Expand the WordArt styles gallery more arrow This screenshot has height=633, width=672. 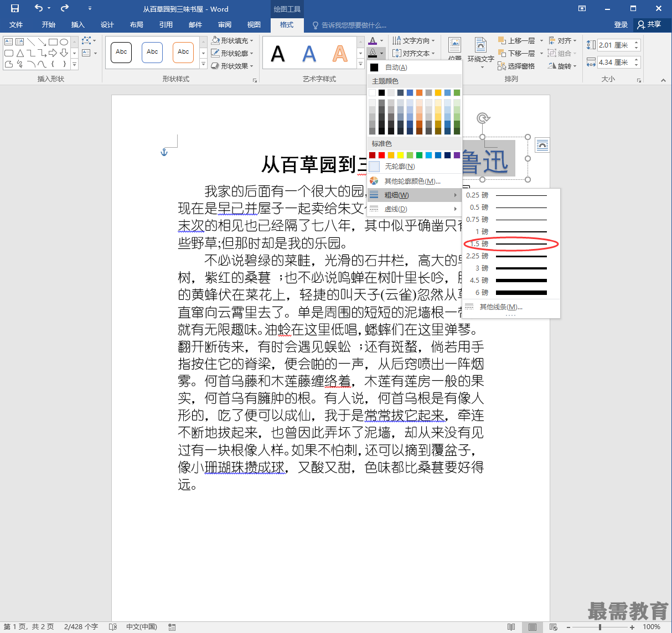pos(360,64)
